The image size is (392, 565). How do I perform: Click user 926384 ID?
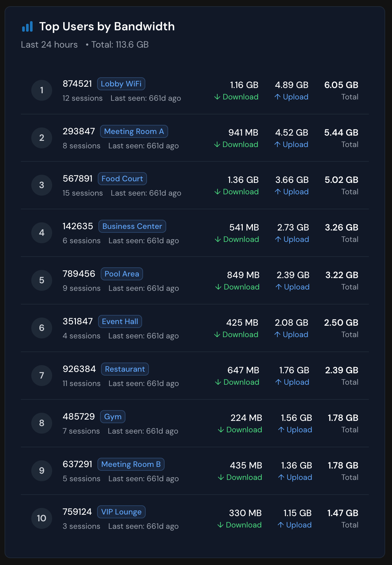click(79, 369)
